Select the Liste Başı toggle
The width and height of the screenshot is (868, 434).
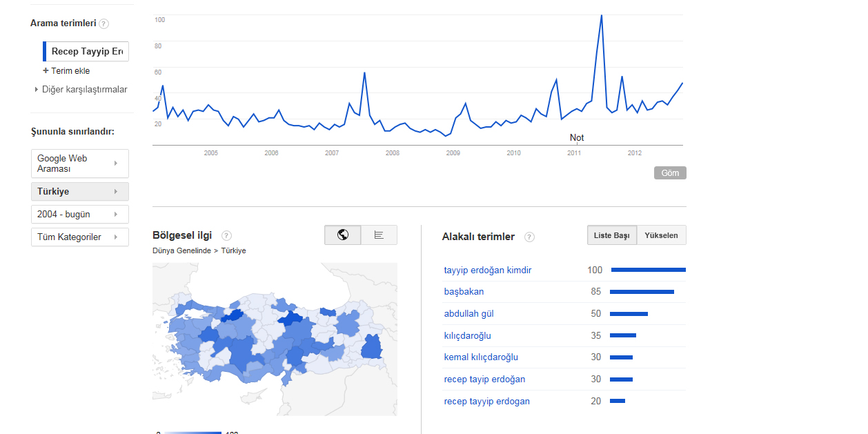pyautogui.click(x=612, y=235)
